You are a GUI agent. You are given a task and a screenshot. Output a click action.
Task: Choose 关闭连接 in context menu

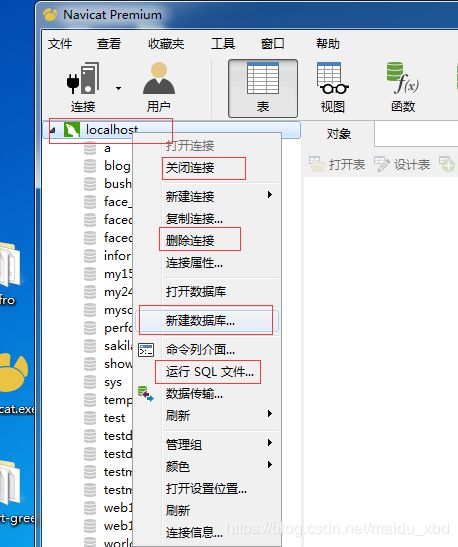[190, 168]
